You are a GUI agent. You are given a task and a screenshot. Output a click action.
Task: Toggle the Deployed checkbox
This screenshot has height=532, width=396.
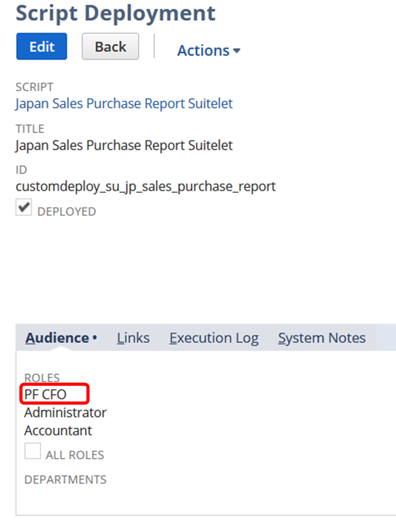tap(24, 208)
